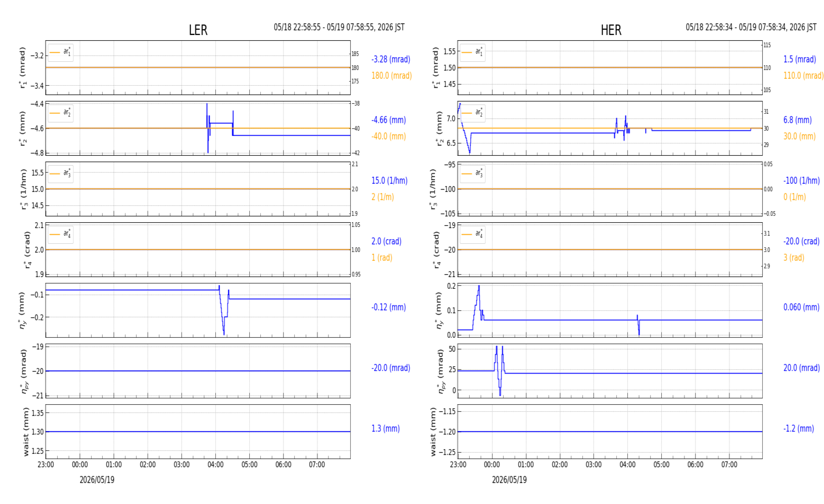
Task: Click the 2026/05/19 date under LER axis
Action: [97, 480]
